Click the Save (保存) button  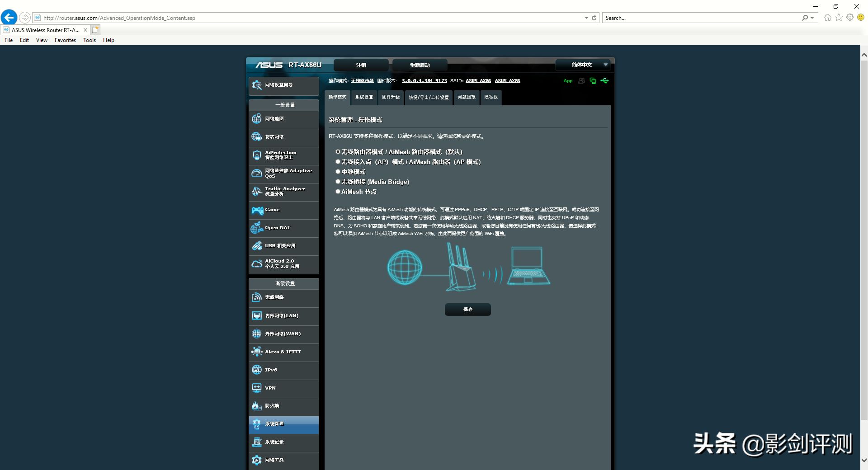(468, 310)
